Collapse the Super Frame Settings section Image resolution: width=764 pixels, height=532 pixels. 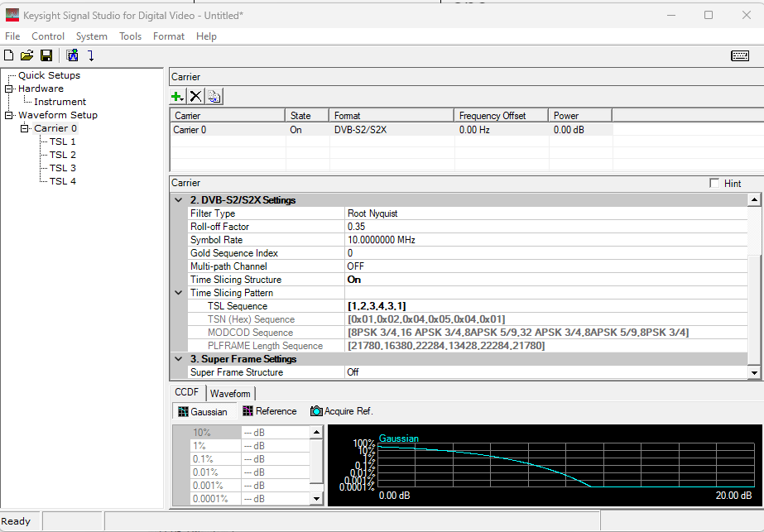(179, 359)
